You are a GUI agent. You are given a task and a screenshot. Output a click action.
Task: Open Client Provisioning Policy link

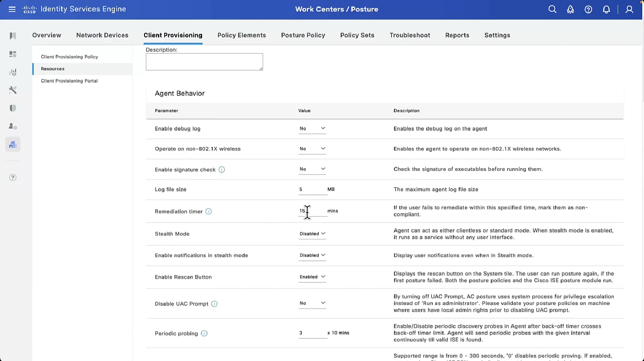[x=69, y=57]
